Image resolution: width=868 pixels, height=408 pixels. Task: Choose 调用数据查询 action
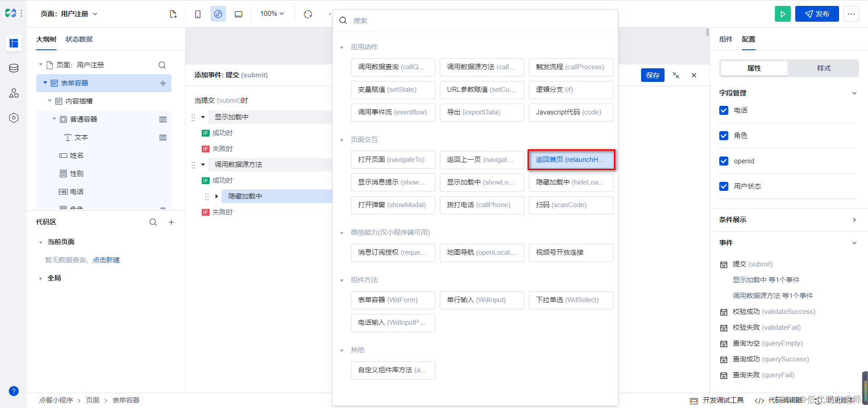pyautogui.click(x=393, y=67)
